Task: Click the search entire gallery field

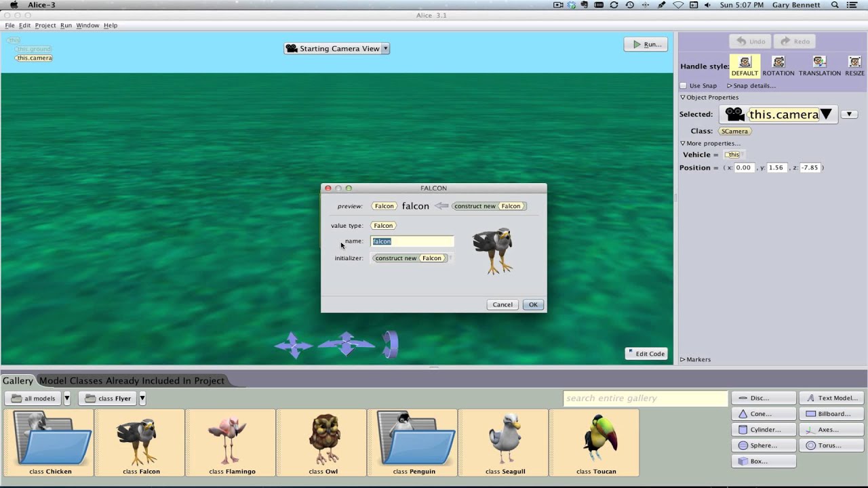Action: click(644, 398)
